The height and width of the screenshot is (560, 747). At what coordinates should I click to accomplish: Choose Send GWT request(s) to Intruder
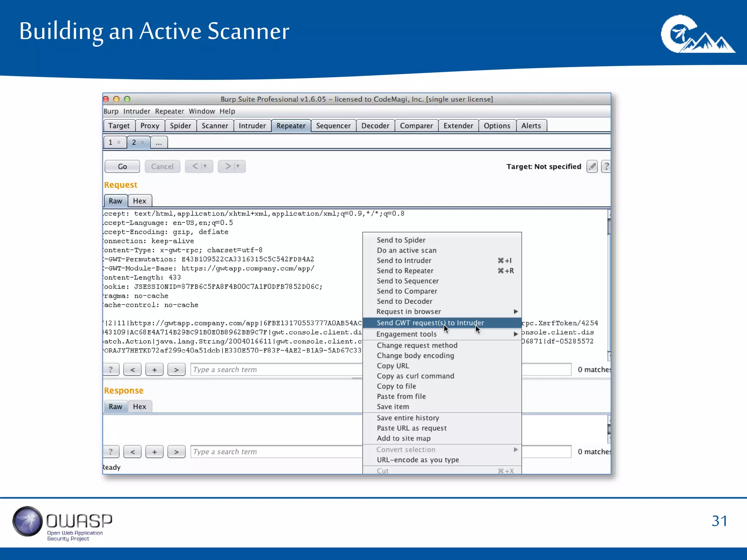pyautogui.click(x=442, y=323)
